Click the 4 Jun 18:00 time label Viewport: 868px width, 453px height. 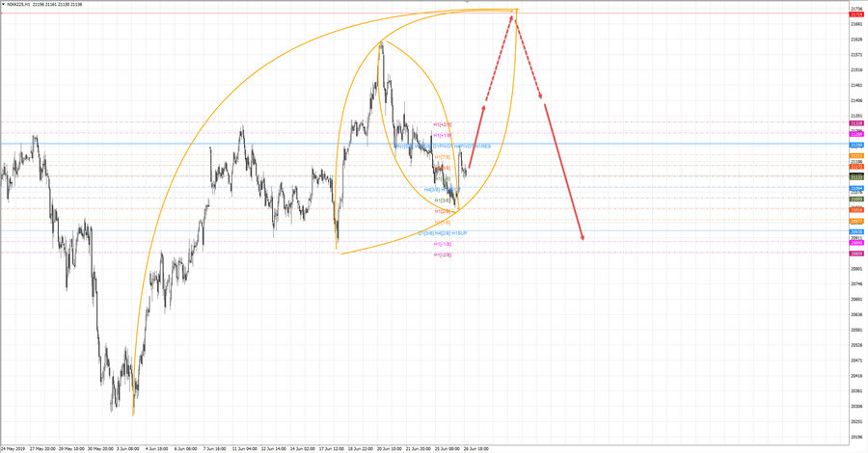tap(157, 448)
